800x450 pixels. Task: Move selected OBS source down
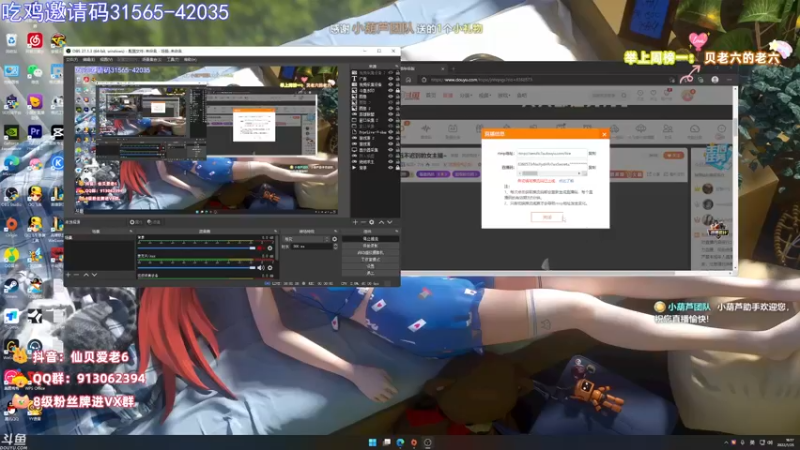pos(390,222)
